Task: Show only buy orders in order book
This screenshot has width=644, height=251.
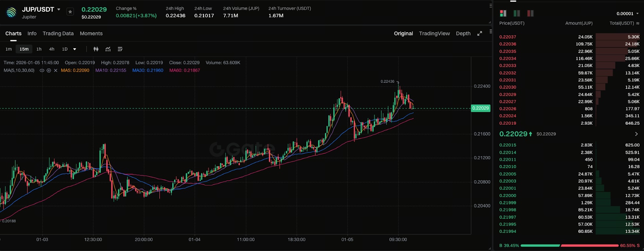Action: pos(517,13)
